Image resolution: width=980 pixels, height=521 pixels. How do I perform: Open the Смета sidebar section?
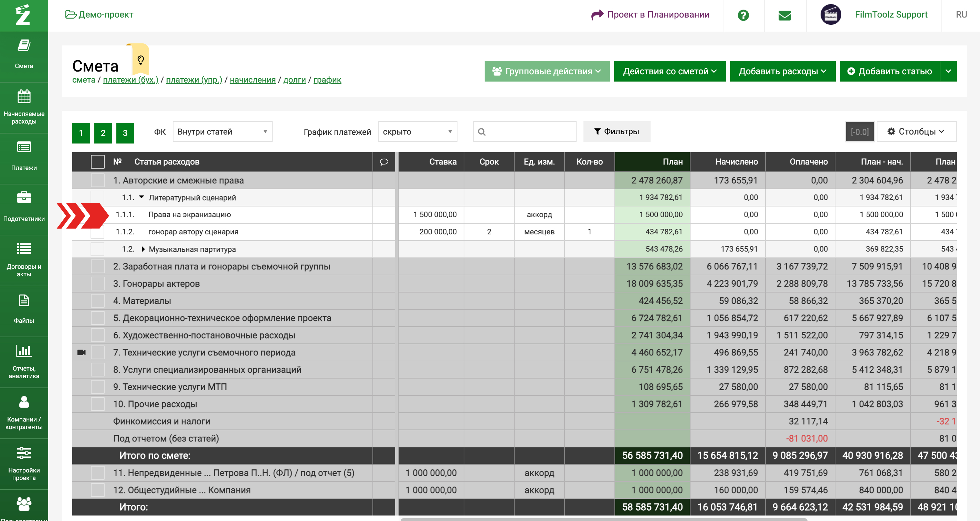tap(24, 55)
